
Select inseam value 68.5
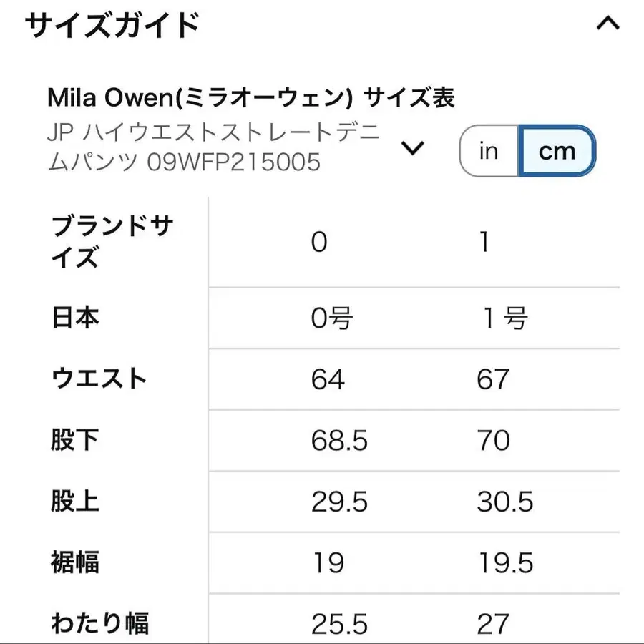[337, 441]
